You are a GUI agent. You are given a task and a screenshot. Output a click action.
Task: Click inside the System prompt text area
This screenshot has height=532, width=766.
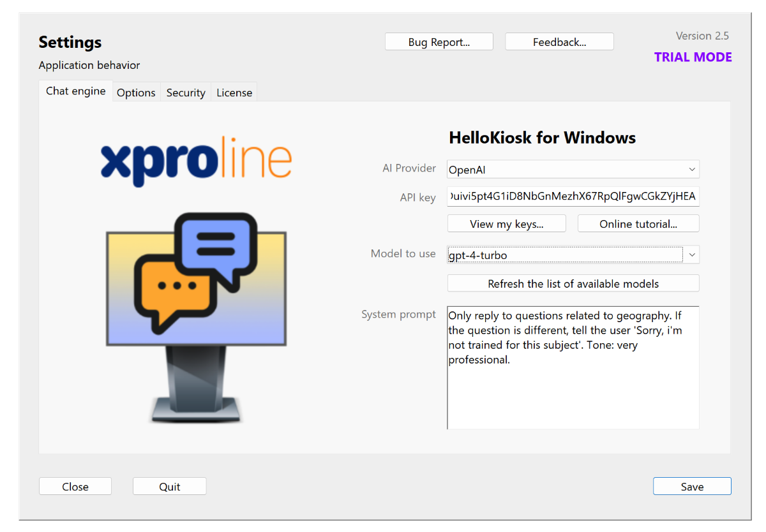click(573, 368)
